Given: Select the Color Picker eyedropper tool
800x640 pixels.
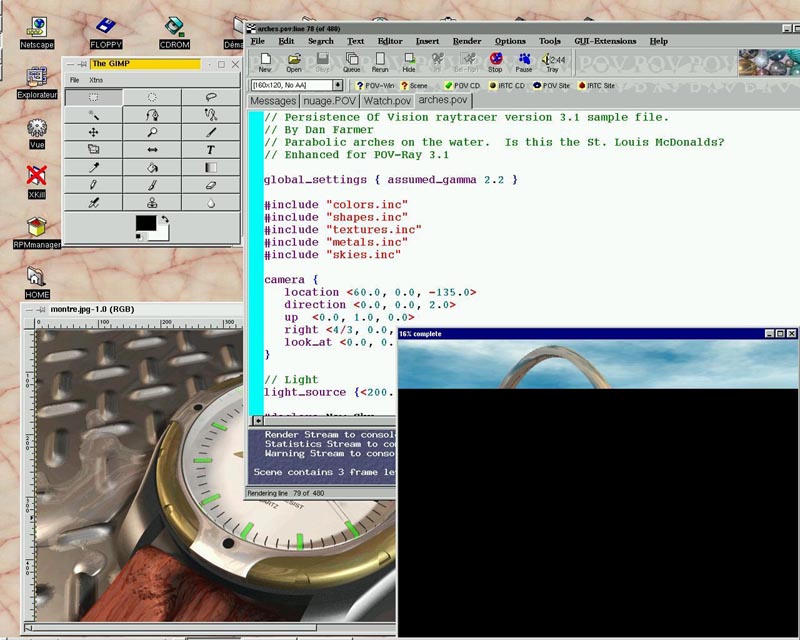Looking at the screenshot, I should tap(94, 168).
